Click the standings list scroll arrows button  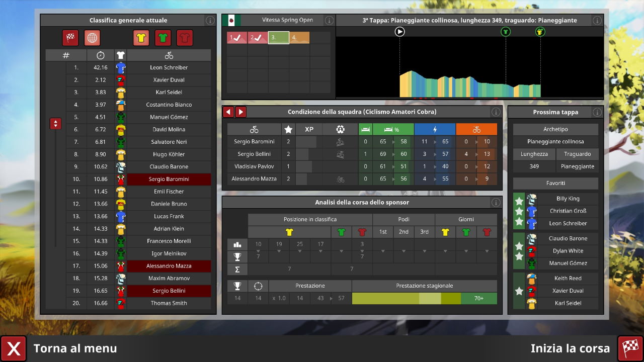coord(55,123)
